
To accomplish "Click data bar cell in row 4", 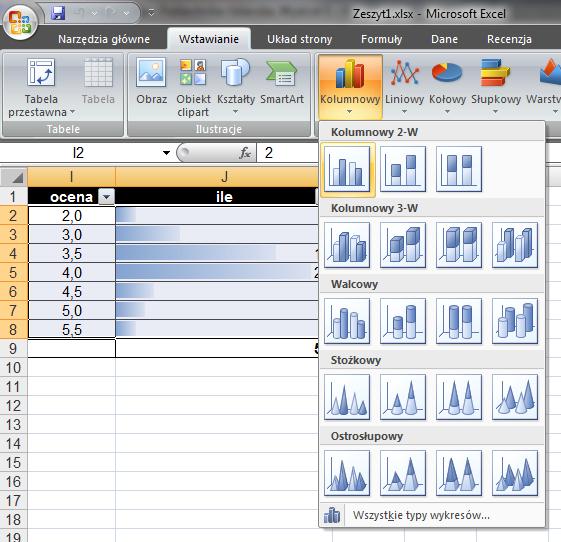I will pyautogui.click(x=216, y=254).
